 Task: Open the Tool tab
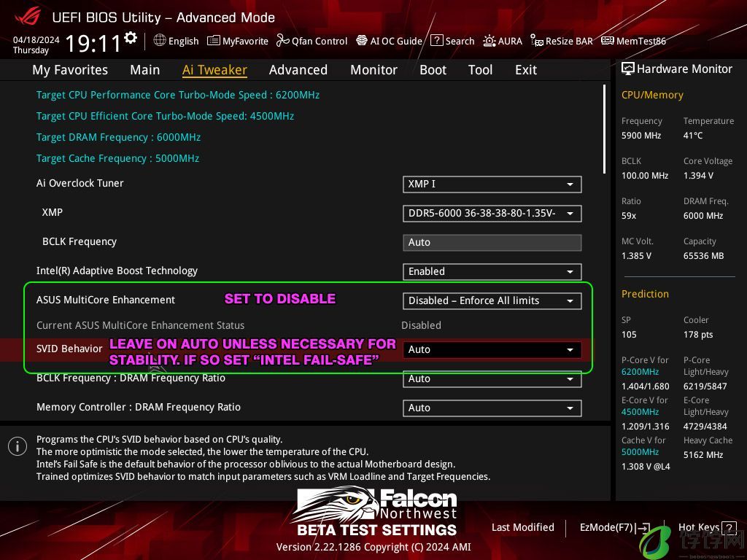click(480, 70)
